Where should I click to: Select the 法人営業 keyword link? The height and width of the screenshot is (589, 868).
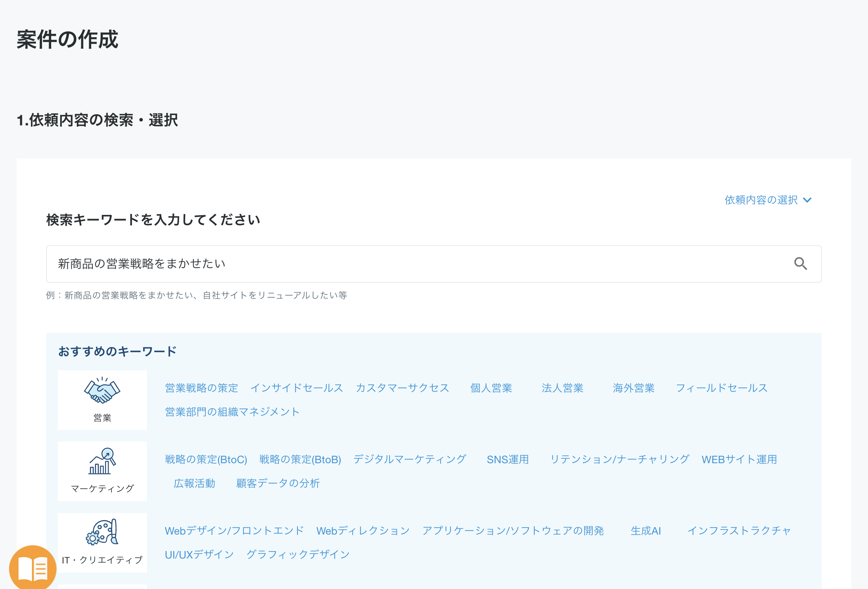click(563, 388)
